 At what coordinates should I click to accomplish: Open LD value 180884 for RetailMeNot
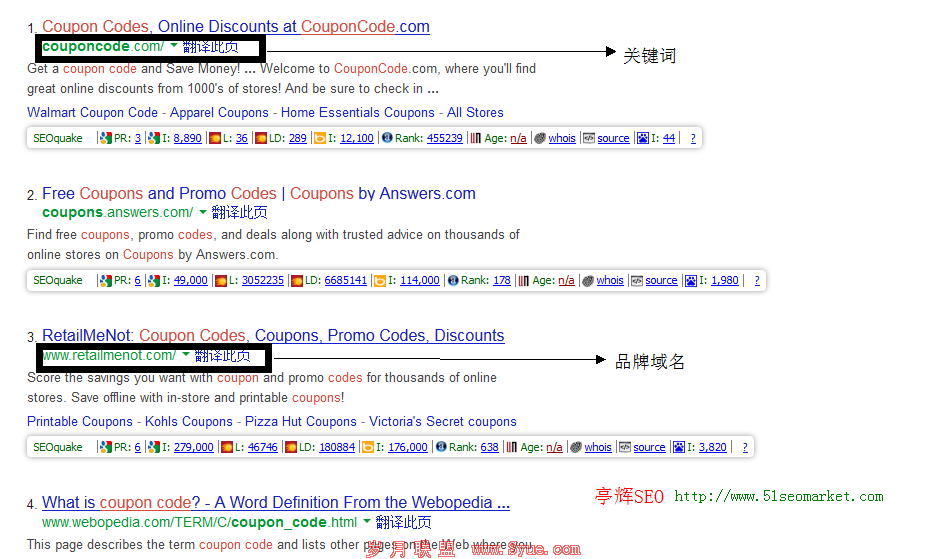337,447
